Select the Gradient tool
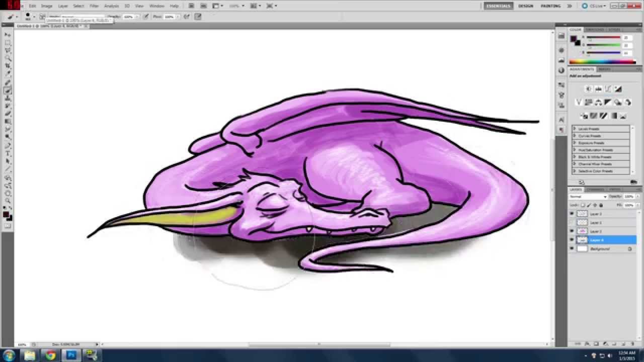Viewport: 644px width, 362px height. (x=8, y=121)
